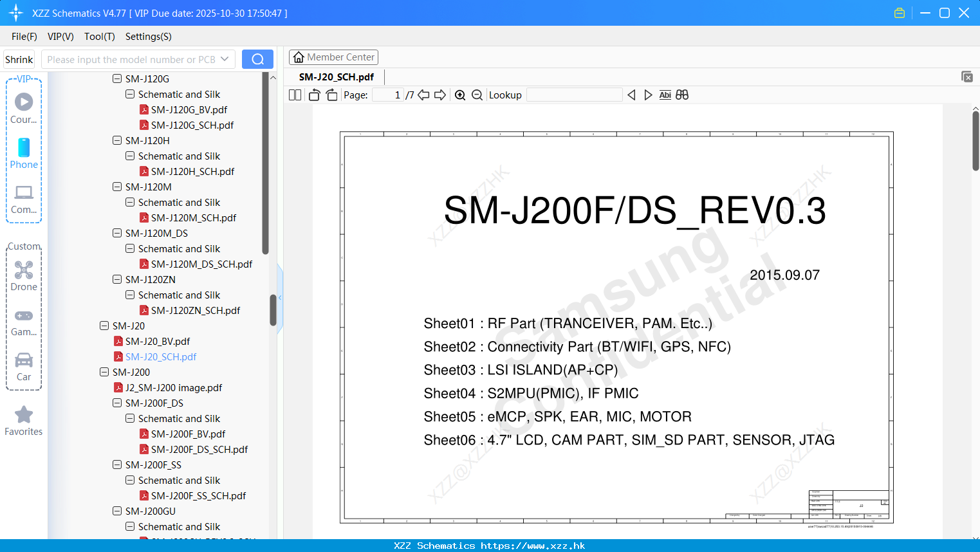Screen dimensions: 980x552
Task: Collapse the SM-J200F_DS node
Action: (x=117, y=403)
